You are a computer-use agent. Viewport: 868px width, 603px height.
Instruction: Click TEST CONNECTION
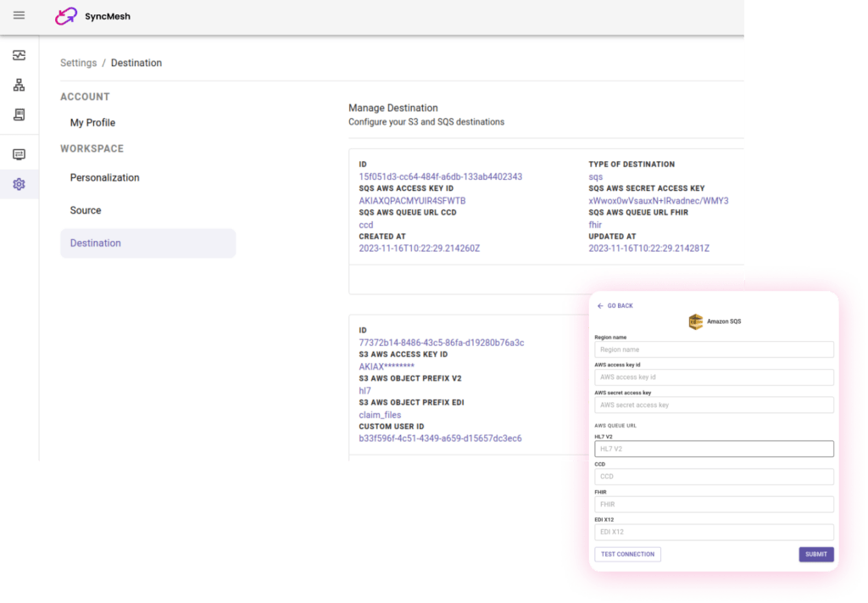click(x=627, y=554)
